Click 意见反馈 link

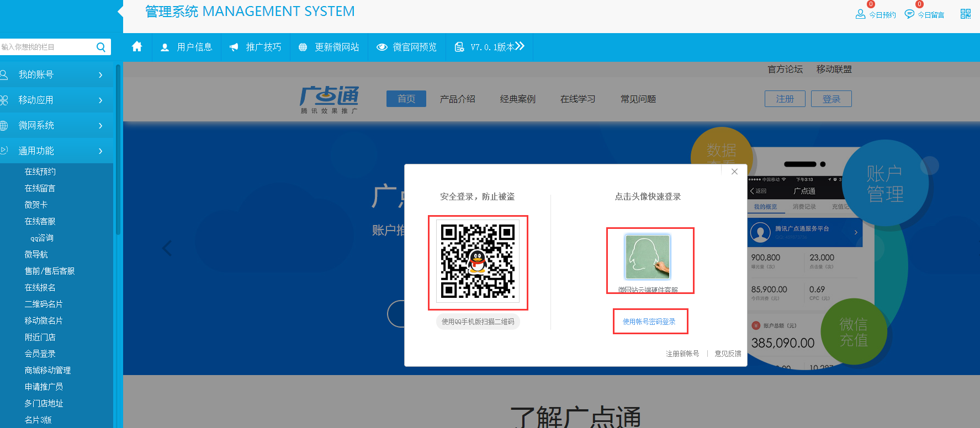[x=728, y=354]
